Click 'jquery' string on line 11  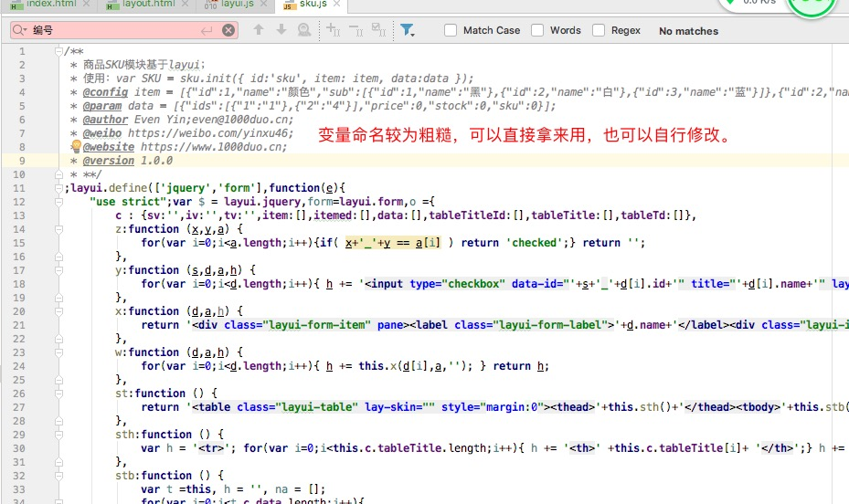(186, 188)
